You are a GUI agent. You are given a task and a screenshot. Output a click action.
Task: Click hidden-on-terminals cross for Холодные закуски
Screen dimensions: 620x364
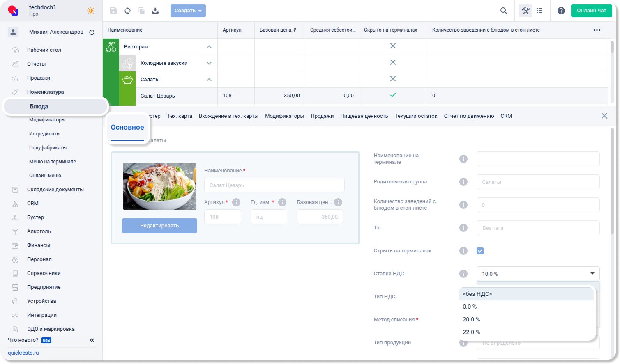click(x=393, y=62)
